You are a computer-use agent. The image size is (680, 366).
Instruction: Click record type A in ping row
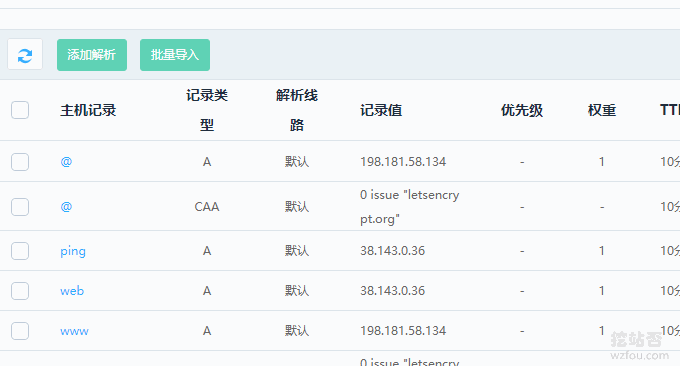pos(207,251)
